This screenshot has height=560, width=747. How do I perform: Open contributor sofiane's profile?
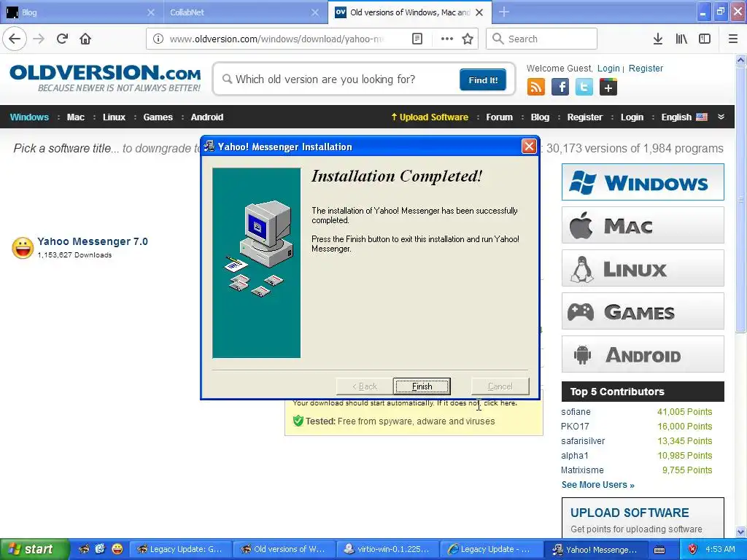tap(576, 412)
